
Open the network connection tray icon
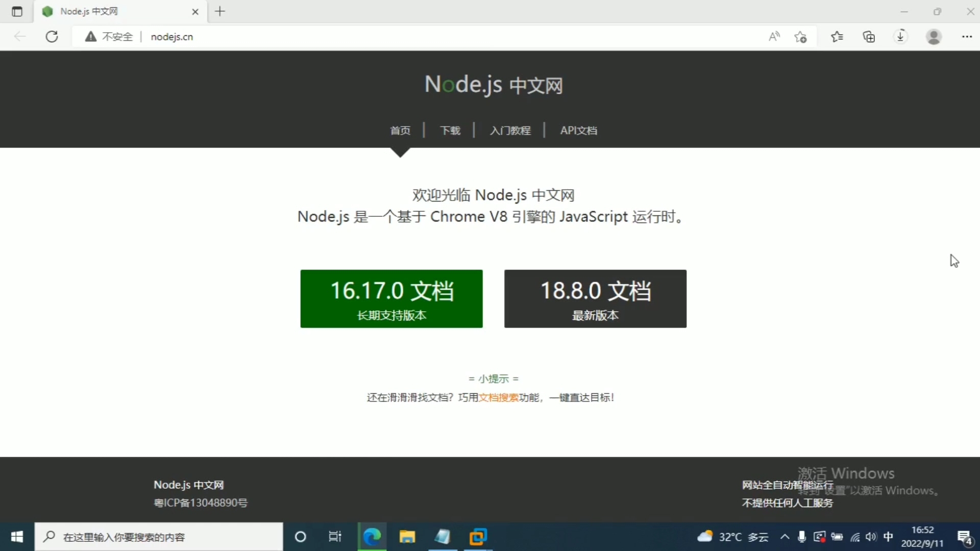[855, 537]
